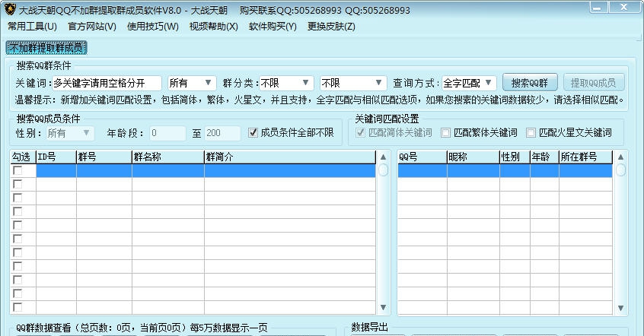Click group table scrollbar down arrow
This screenshot has height=336, width=644.
[x=383, y=307]
